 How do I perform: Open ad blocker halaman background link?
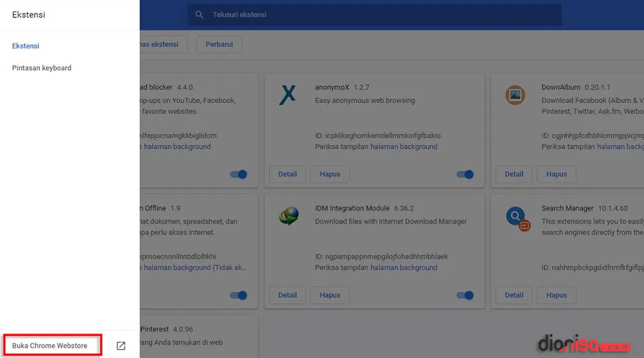pyautogui.click(x=177, y=147)
